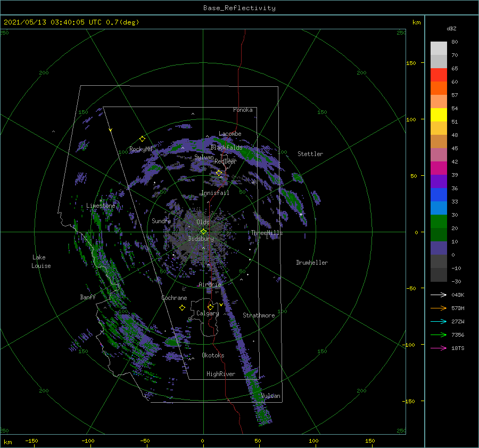The image size is (479, 448).
Task: Click the Strathmore city label
Action: (x=259, y=315)
